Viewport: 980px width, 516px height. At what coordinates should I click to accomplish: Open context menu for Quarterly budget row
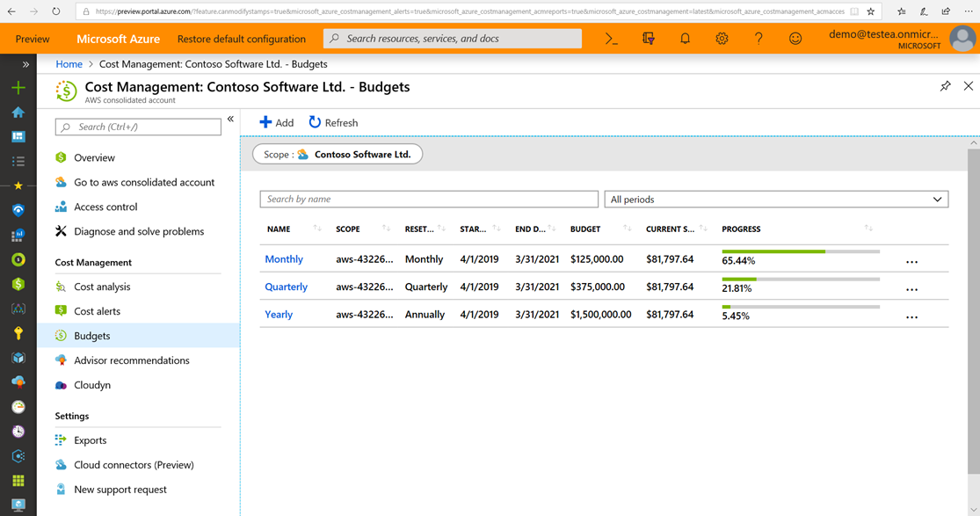911,289
